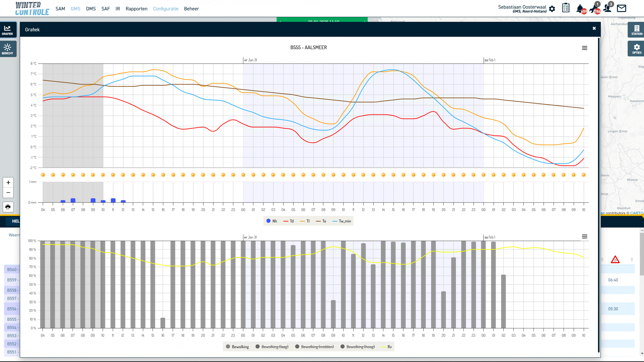Open the Rapporten menu
Screen dimensions: 644x362
click(x=136, y=9)
